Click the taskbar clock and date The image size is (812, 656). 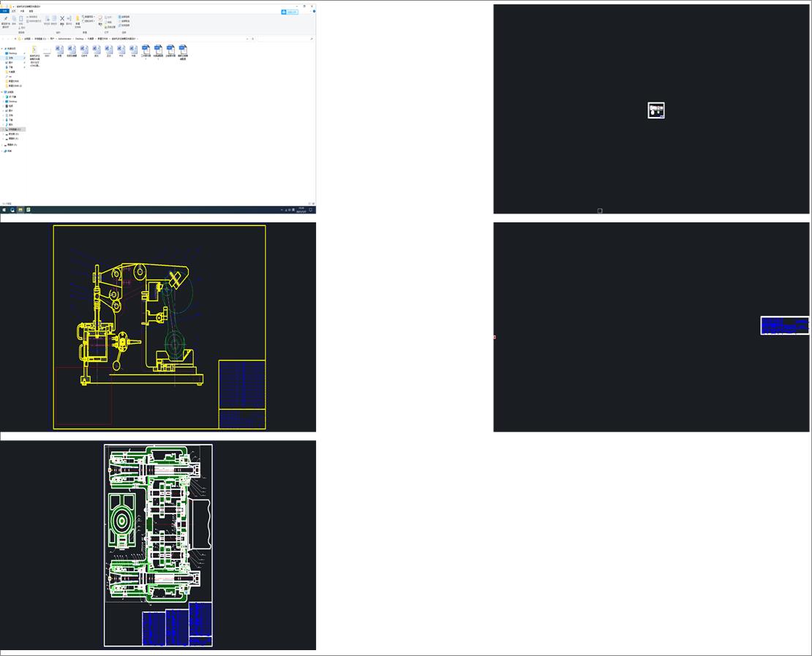(301, 210)
